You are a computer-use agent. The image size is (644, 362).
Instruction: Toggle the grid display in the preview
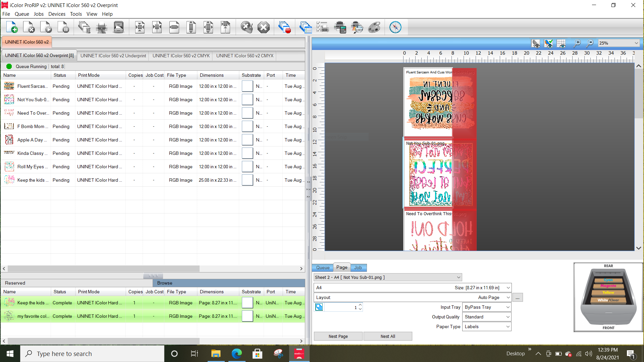point(561,44)
